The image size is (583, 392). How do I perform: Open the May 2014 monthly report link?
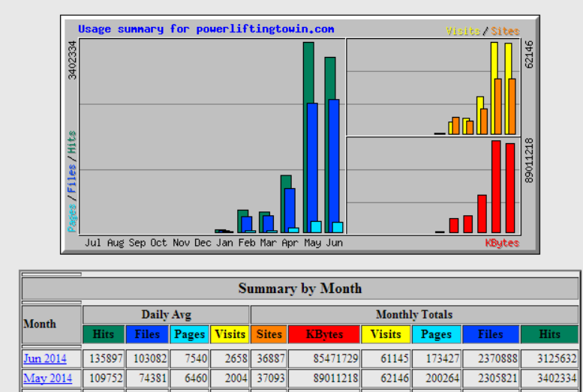click(x=47, y=378)
